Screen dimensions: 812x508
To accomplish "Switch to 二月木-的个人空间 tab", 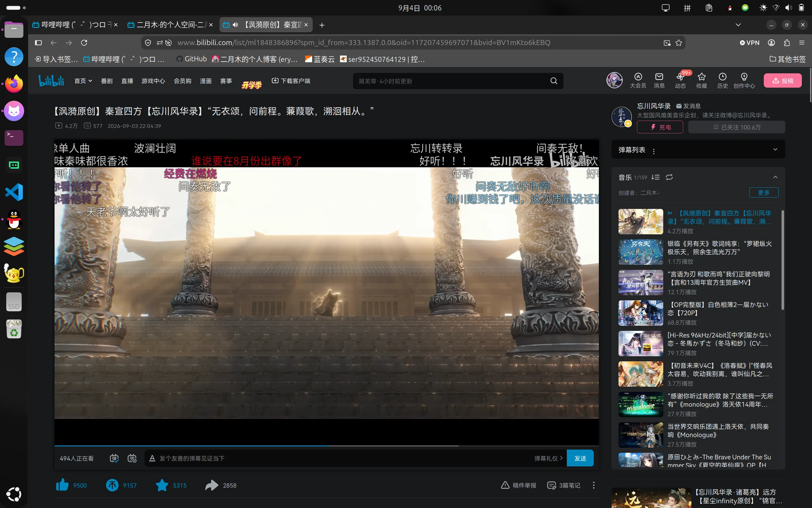I will pos(170,25).
